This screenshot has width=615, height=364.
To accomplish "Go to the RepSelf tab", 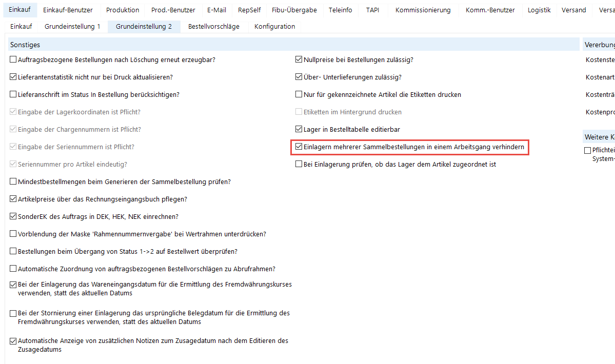I will [249, 10].
